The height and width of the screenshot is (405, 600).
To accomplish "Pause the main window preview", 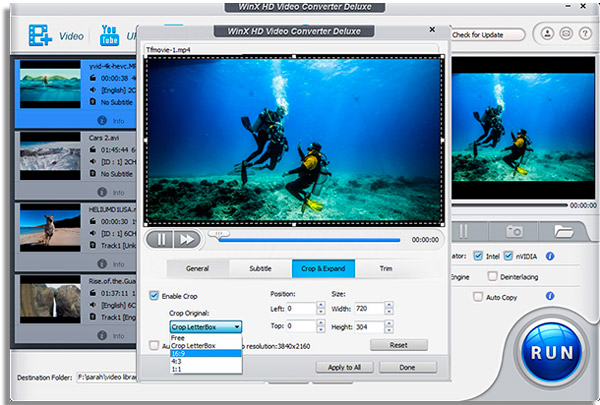I will (463, 231).
